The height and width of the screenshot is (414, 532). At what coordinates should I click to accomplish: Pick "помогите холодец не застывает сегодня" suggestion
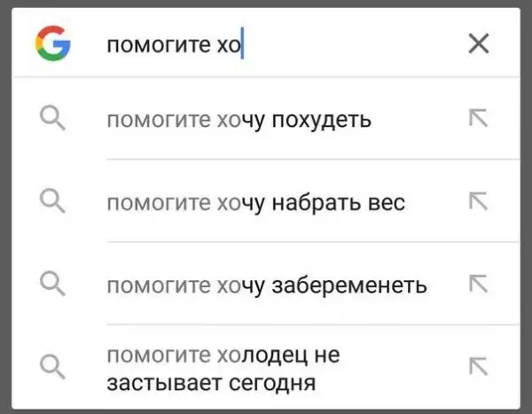222,370
